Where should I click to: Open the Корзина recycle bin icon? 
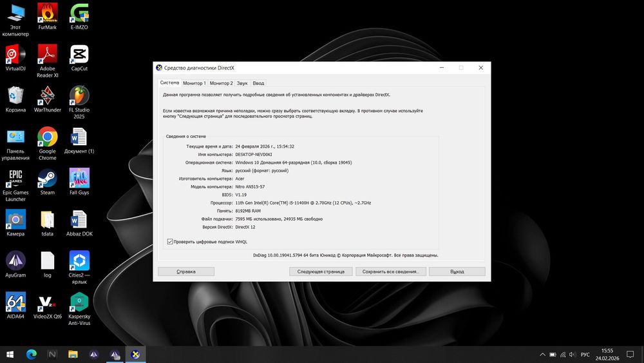15,99
